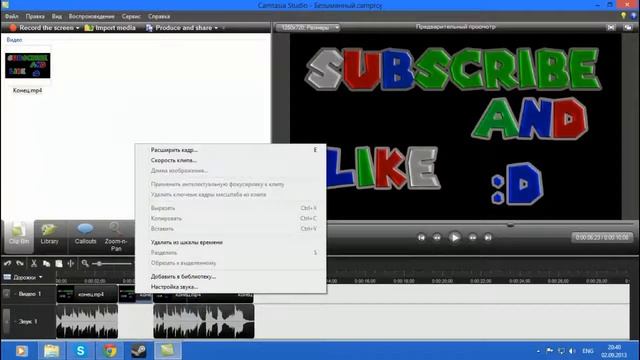Cut selection with scissors icon
Screen dimensions: 640x360
(34, 264)
